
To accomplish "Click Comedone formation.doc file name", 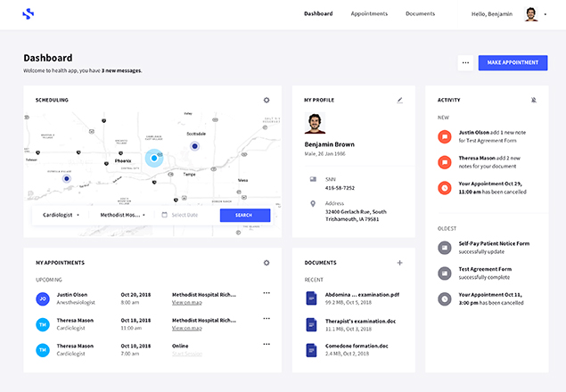I will pos(357,346).
